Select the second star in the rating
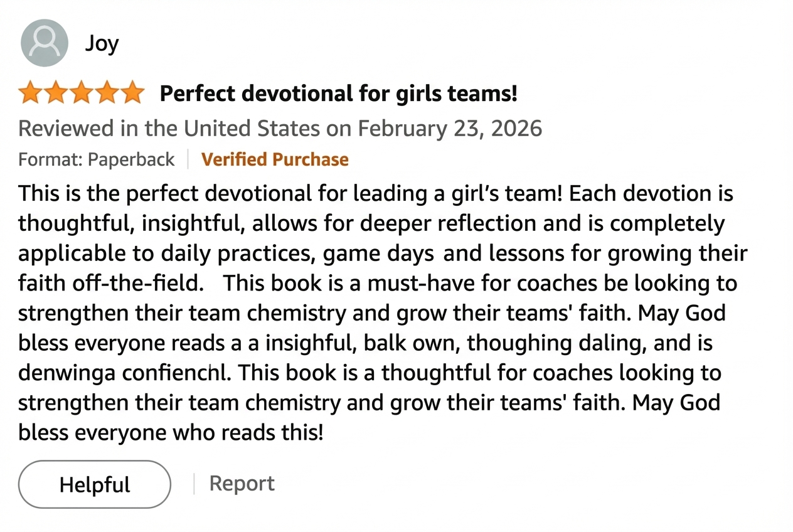The image size is (793, 532). pos(56,92)
